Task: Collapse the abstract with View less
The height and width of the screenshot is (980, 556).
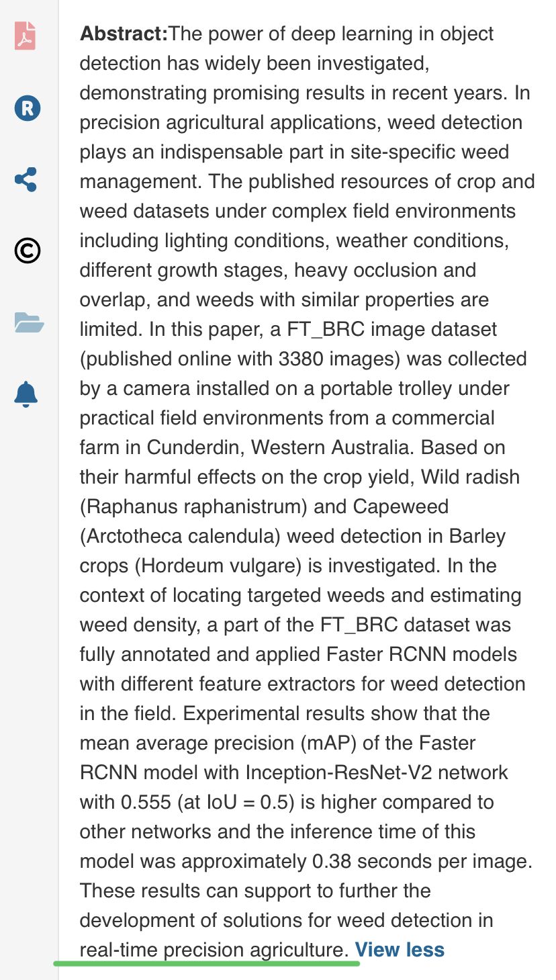Action: 400,950
